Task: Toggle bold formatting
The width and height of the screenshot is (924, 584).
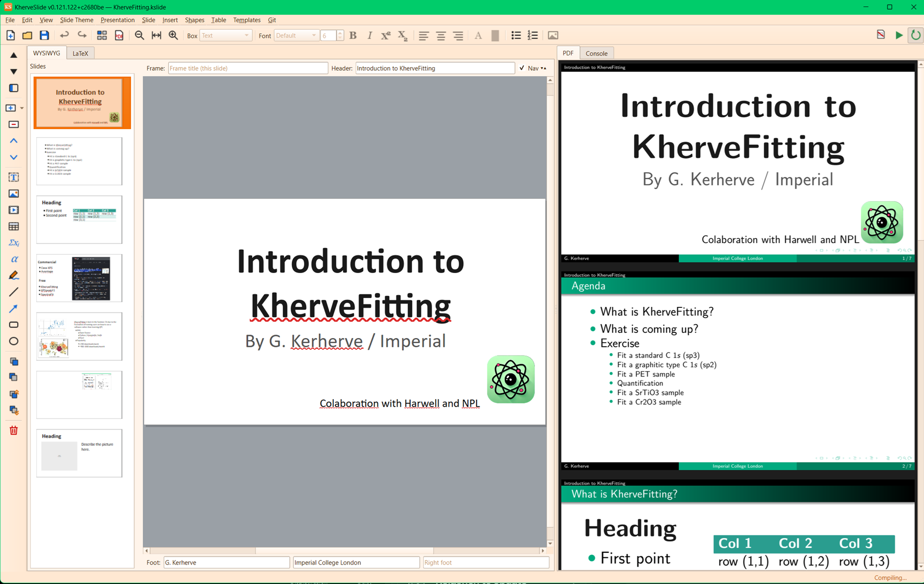Action: click(353, 35)
